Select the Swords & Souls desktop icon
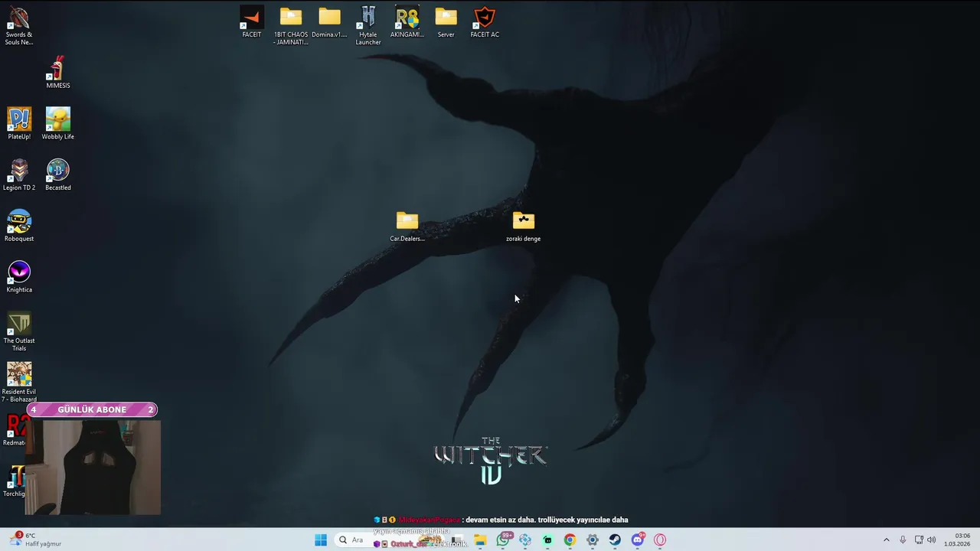The height and width of the screenshot is (551, 980). point(19,25)
